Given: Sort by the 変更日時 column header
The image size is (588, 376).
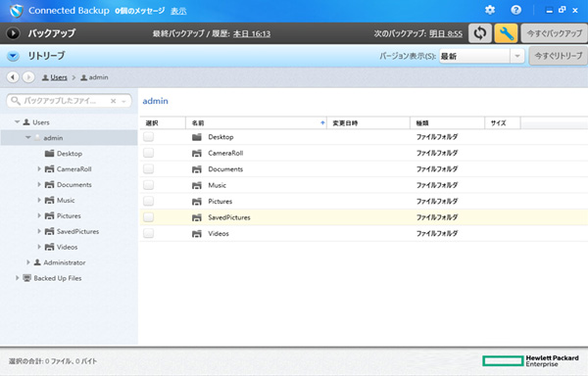Looking at the screenshot, I should (368, 122).
